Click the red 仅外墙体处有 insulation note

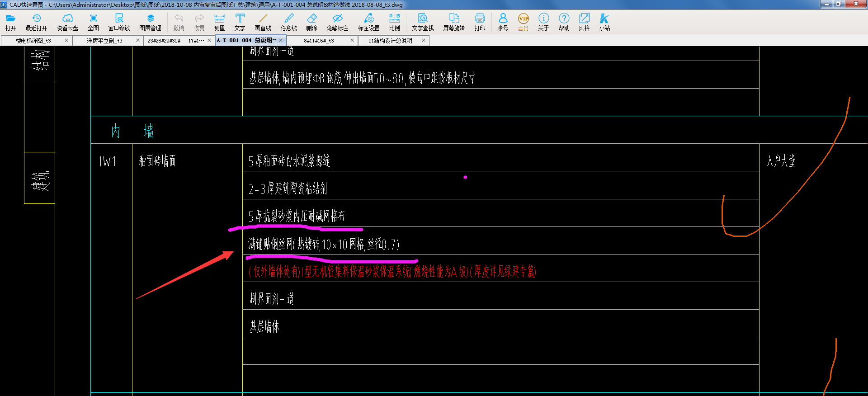point(392,272)
